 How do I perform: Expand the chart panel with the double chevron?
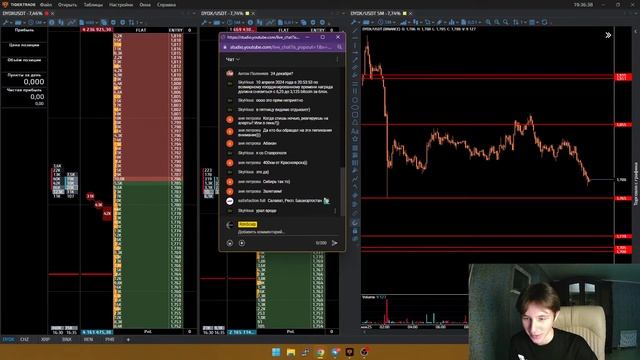608,35
